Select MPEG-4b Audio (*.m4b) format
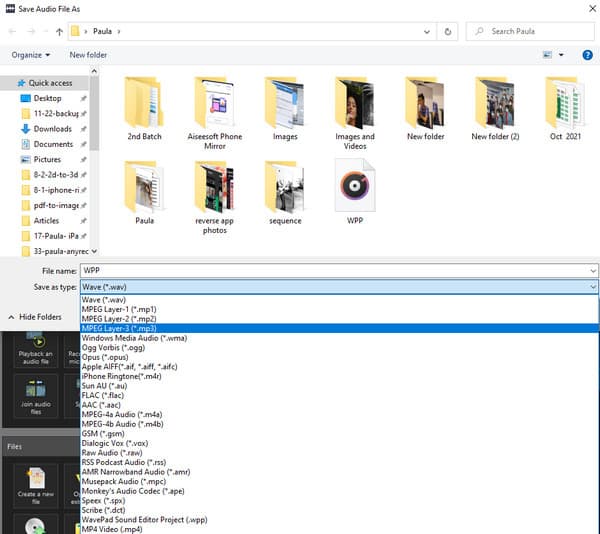This screenshot has height=534, width=600. tap(339, 424)
